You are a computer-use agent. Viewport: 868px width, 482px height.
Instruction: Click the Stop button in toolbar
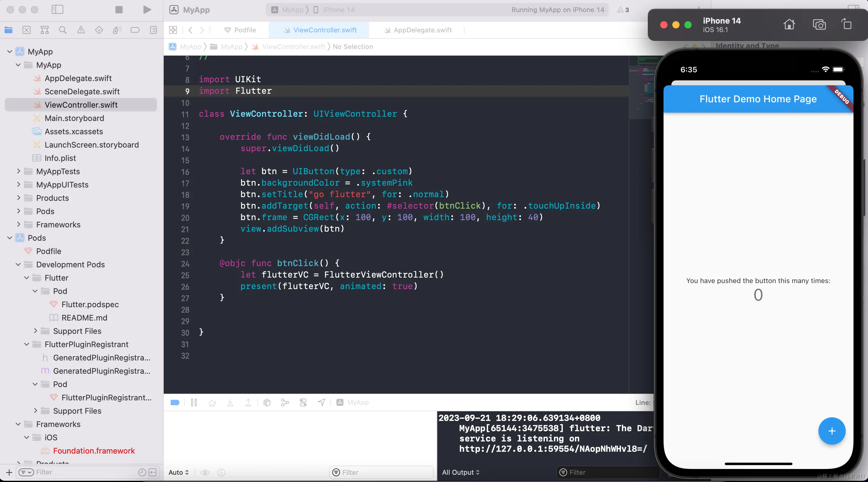pos(119,10)
